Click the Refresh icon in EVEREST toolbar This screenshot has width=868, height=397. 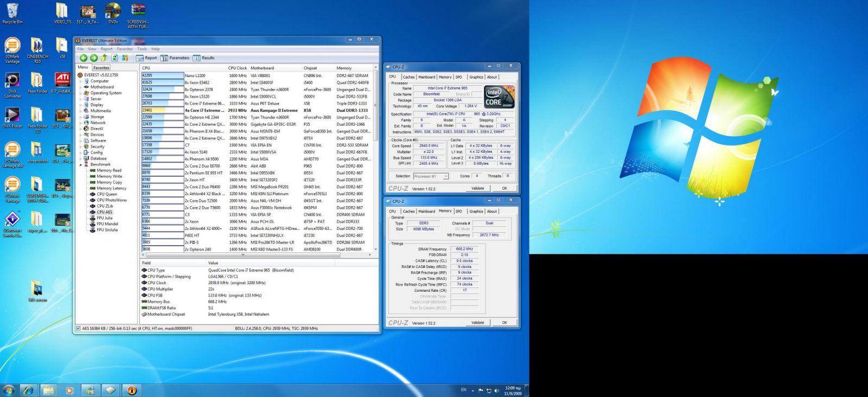[114, 58]
